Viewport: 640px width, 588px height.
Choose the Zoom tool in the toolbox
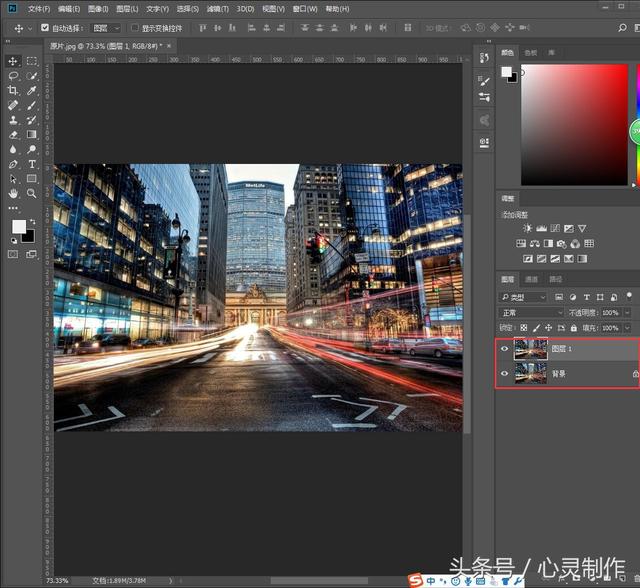coord(32,193)
